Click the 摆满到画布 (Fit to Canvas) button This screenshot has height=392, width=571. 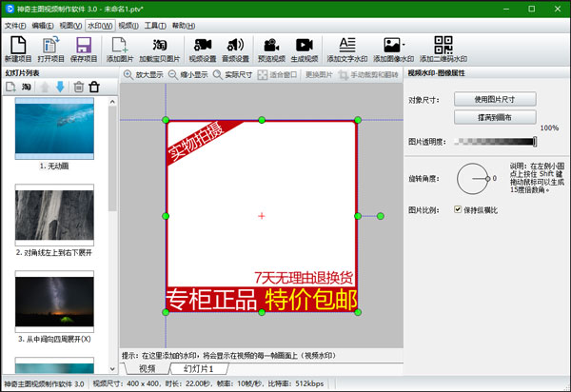[495, 117]
